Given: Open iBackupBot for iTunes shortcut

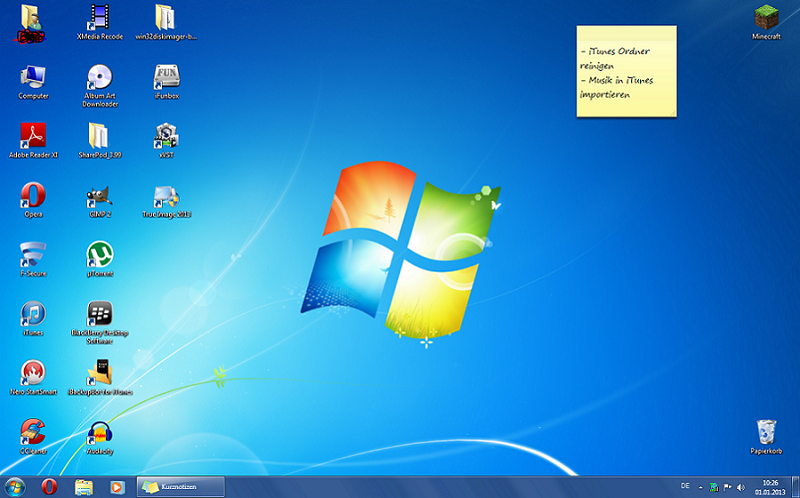Looking at the screenshot, I should (99, 377).
